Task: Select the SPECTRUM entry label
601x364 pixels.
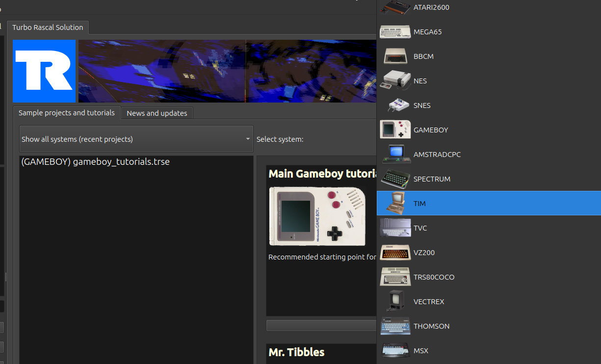Action: 432,179
